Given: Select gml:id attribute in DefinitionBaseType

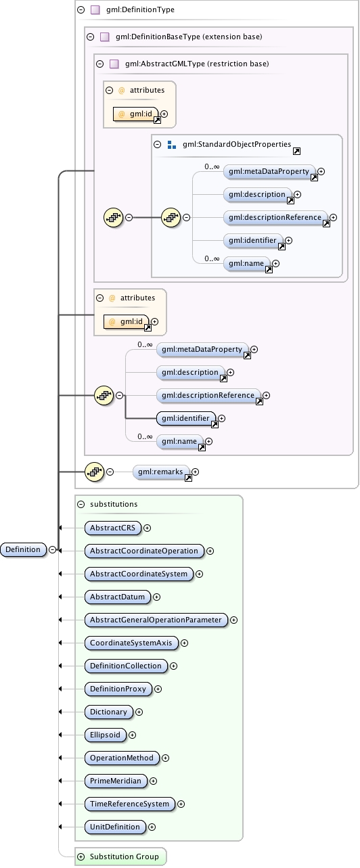Looking at the screenshot, I should point(127,322).
